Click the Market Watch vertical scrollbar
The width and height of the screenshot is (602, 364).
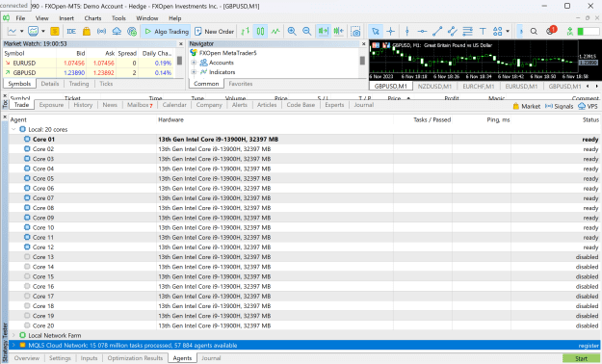pyautogui.click(x=179, y=61)
